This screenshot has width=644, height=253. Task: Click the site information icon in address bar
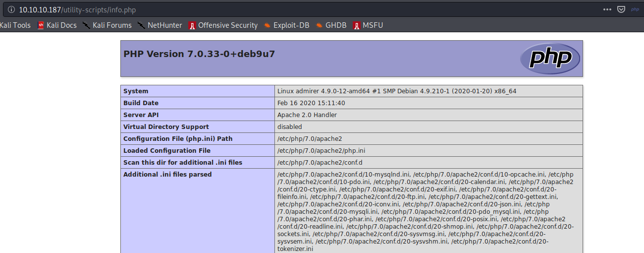[11, 9]
